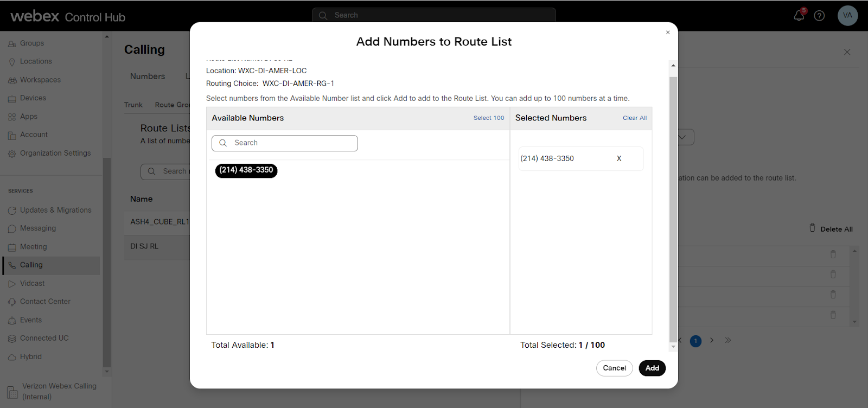Click the Cancel button
The width and height of the screenshot is (868, 408).
coord(615,368)
